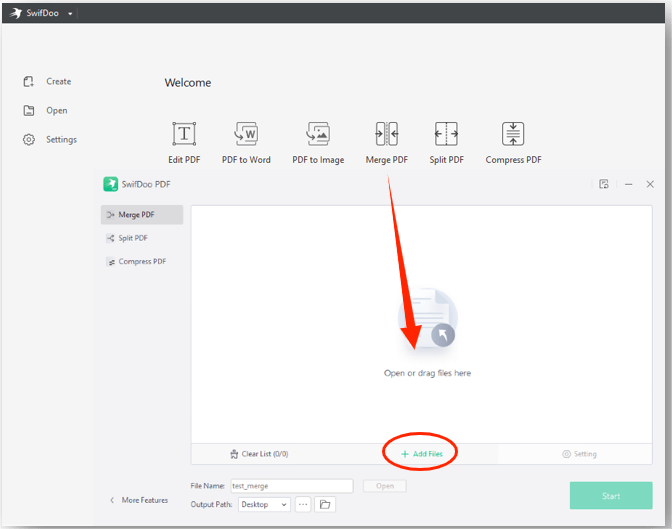Click Create in the left sidebar
This screenshot has width=672, height=529.
click(x=47, y=81)
